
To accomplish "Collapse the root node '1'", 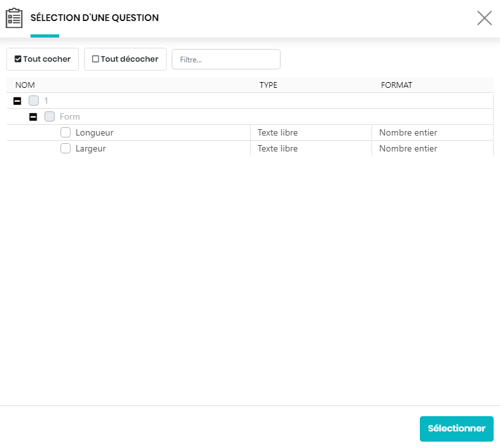I will point(17,101).
